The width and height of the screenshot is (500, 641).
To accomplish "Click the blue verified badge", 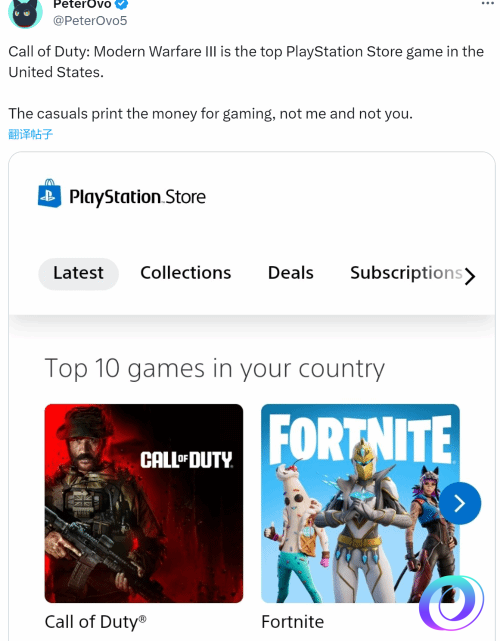I will pos(121,4).
